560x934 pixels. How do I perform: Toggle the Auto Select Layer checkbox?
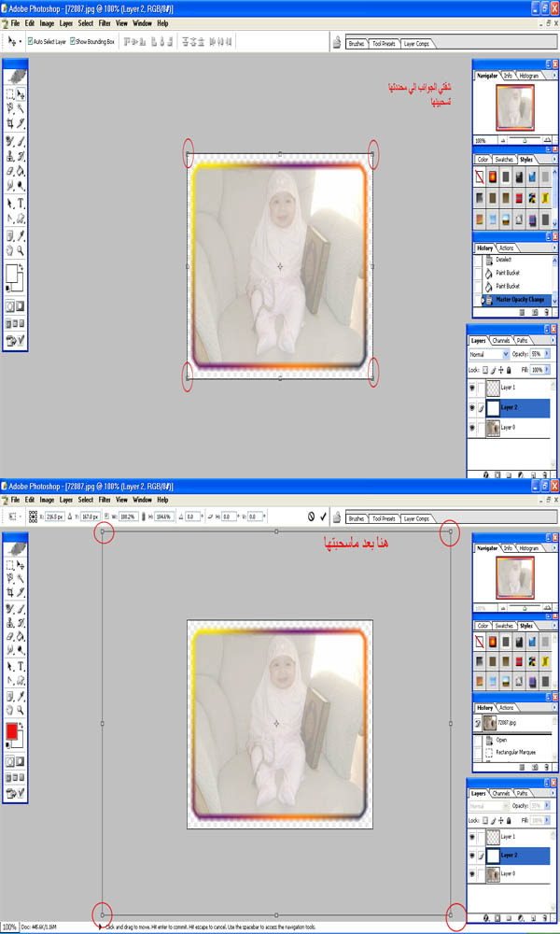[x=31, y=41]
